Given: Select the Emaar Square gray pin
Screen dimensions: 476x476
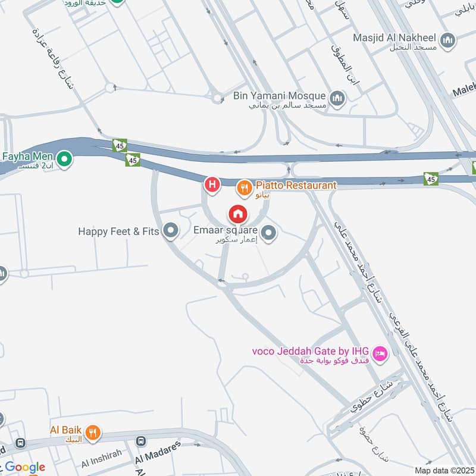Looking at the screenshot, I should (269, 233).
